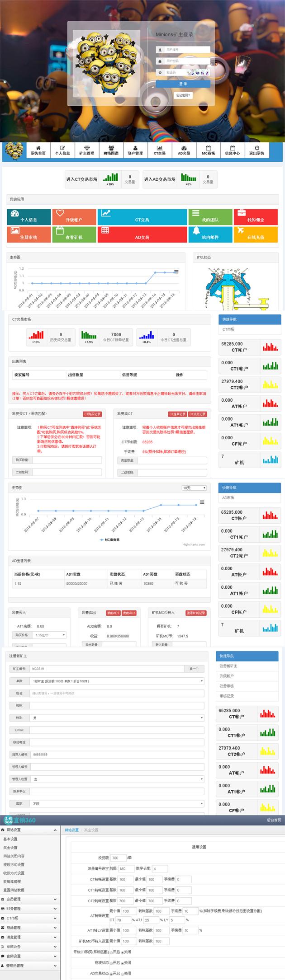Open the 购买价格 1.15元/个 dropdown
Image resolution: width=285 pixels, height=980 pixels.
click(x=50, y=635)
